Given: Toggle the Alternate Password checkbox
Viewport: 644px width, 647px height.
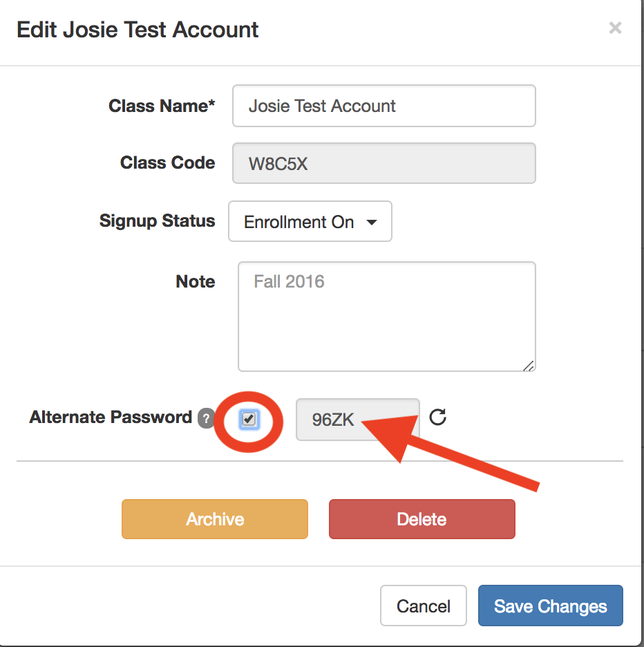Looking at the screenshot, I should point(249,419).
